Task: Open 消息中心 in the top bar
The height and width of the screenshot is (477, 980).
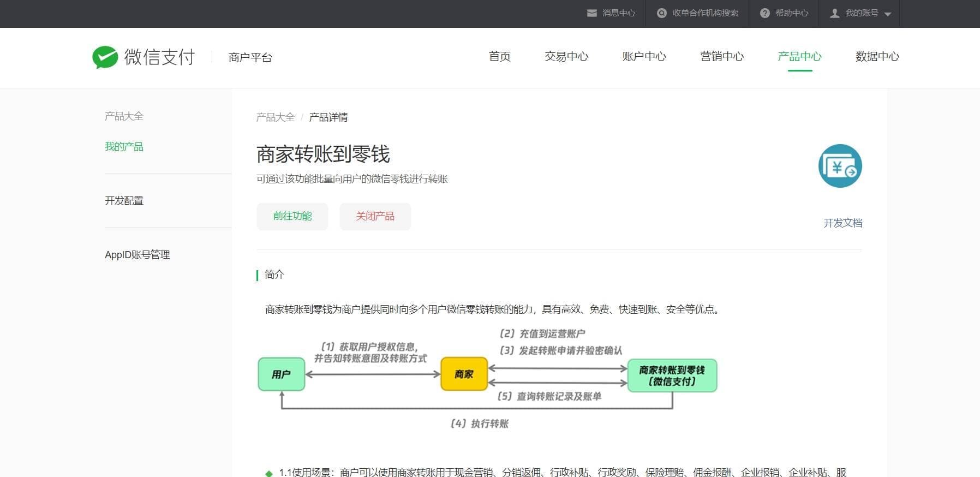Action: 619,13
